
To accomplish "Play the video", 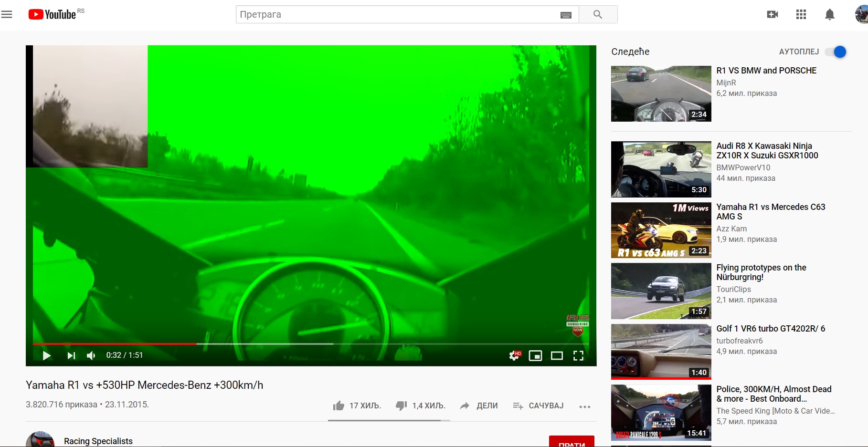I will 46,355.
